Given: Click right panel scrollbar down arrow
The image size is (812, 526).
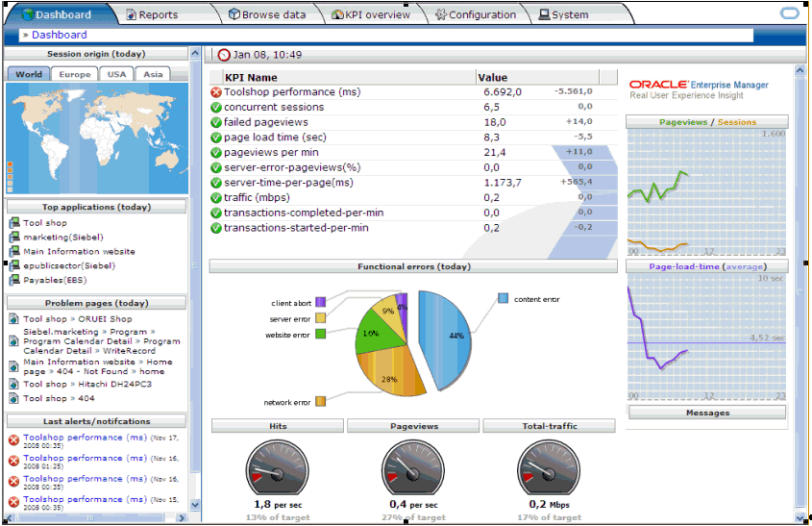Looking at the screenshot, I should point(800,517).
